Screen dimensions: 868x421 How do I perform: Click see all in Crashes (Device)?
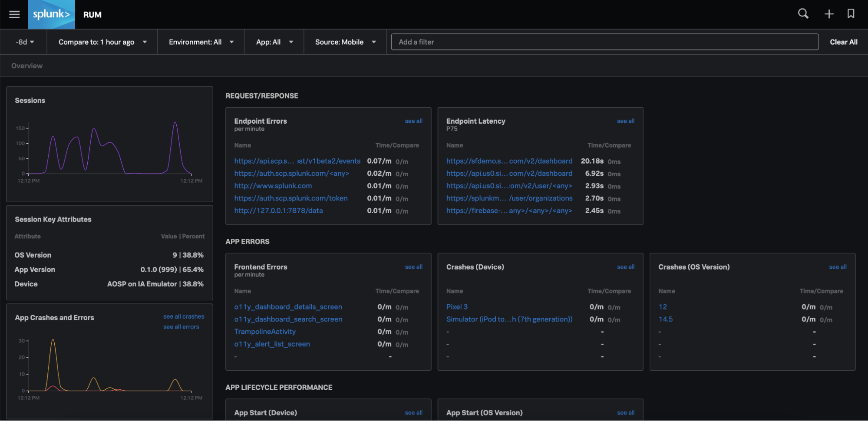coord(626,267)
